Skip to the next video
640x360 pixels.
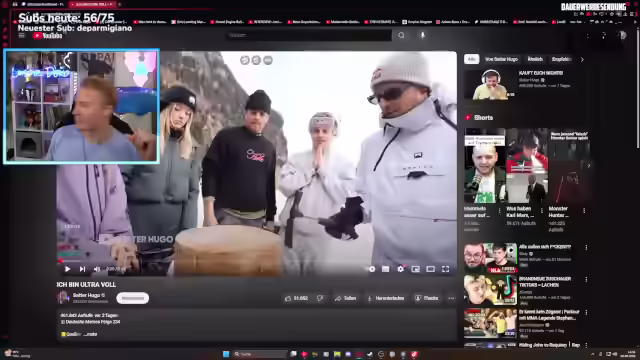(82, 269)
